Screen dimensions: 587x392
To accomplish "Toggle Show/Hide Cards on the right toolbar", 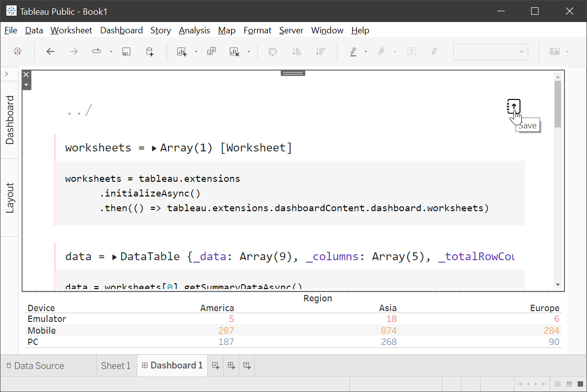I will [556, 51].
